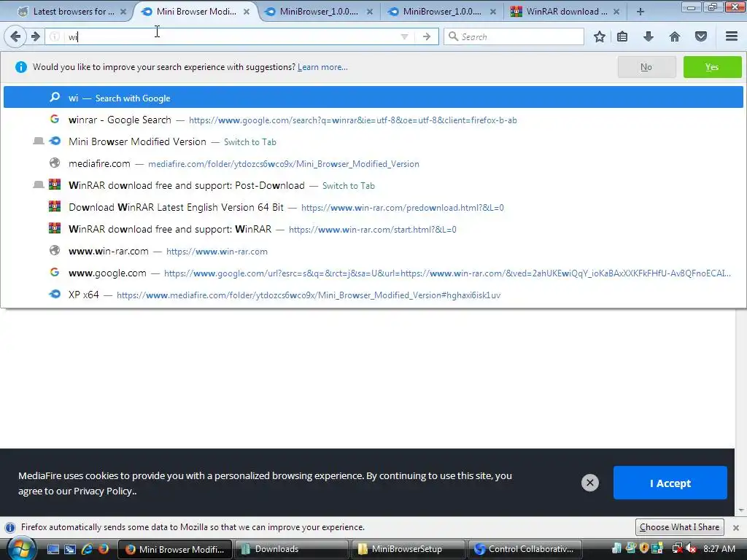Close the WinRAR download tab

[x=616, y=12]
